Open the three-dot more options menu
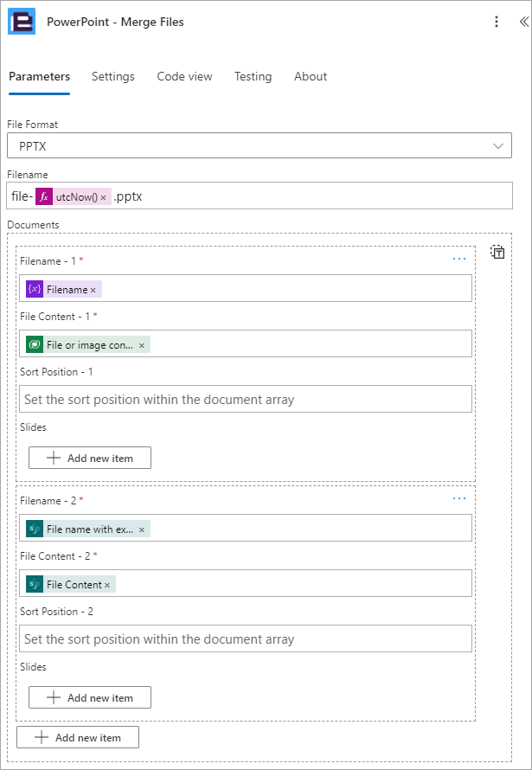 (497, 22)
